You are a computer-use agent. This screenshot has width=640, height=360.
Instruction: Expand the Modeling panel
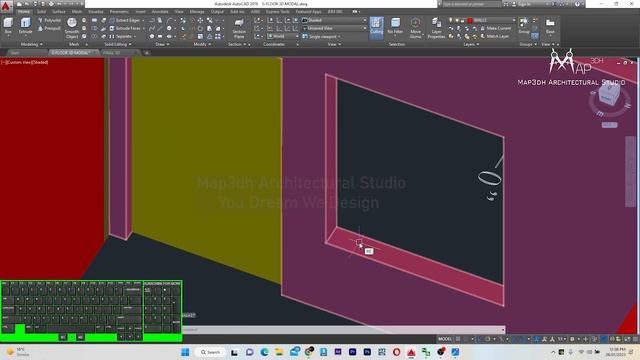pos(31,44)
